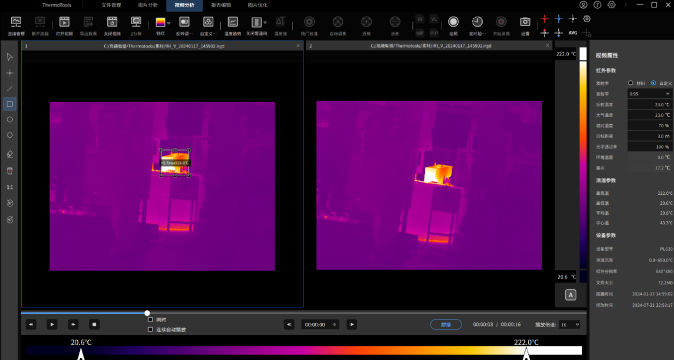
Task: Select the second emissivity radio button in properties
Action: 653,83
